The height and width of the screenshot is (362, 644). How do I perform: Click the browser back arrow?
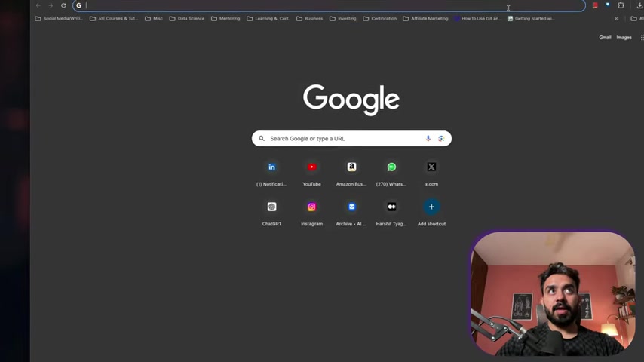38,5
